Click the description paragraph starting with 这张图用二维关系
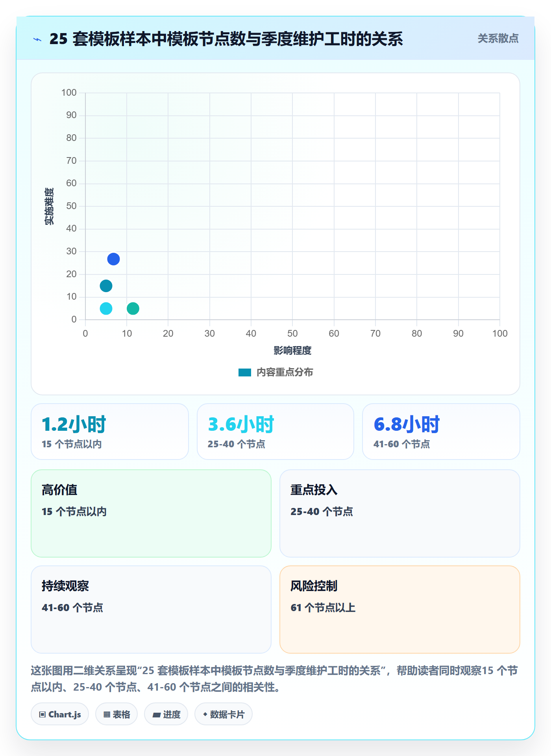 click(275, 679)
